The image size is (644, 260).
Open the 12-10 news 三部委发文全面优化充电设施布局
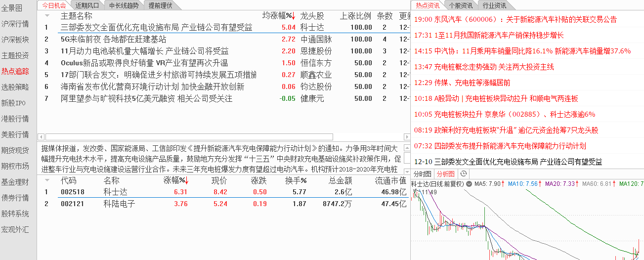(x=508, y=162)
